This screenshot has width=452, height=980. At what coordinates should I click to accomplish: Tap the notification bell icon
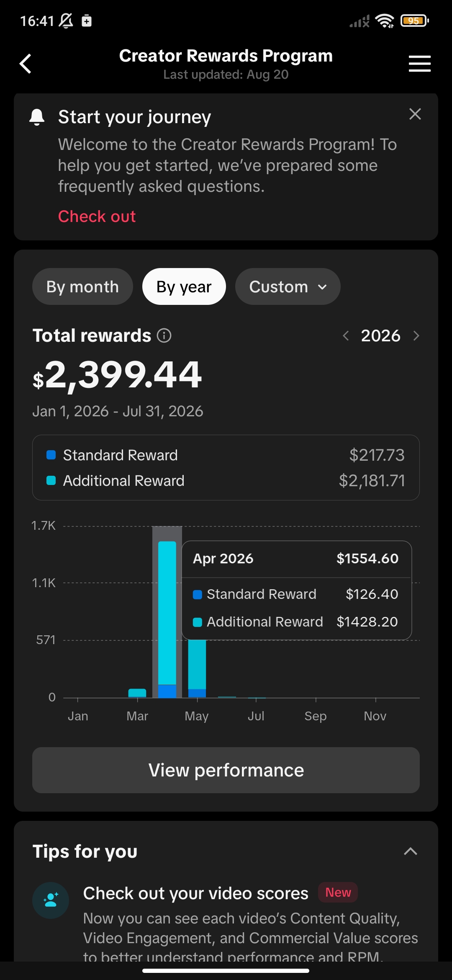click(37, 117)
